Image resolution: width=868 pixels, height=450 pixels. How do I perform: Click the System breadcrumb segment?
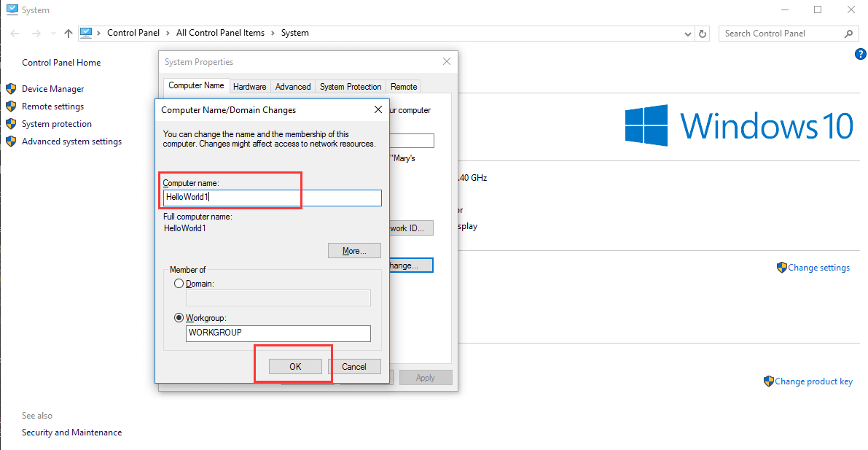click(295, 33)
